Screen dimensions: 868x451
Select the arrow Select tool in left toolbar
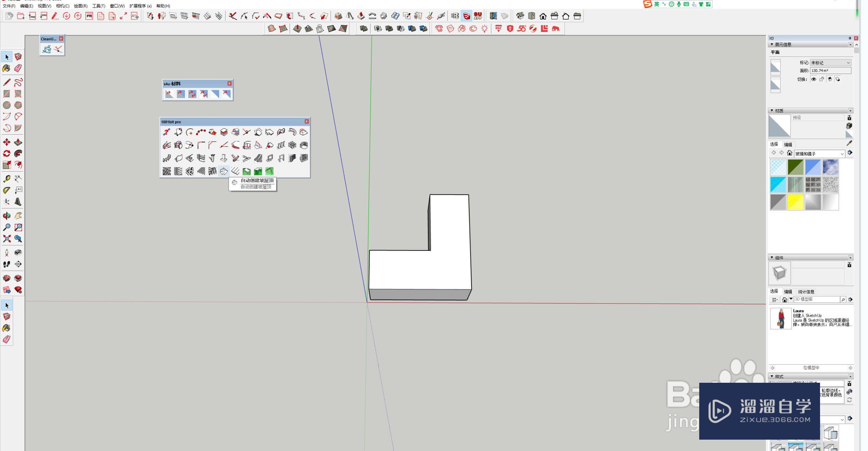pos(7,57)
